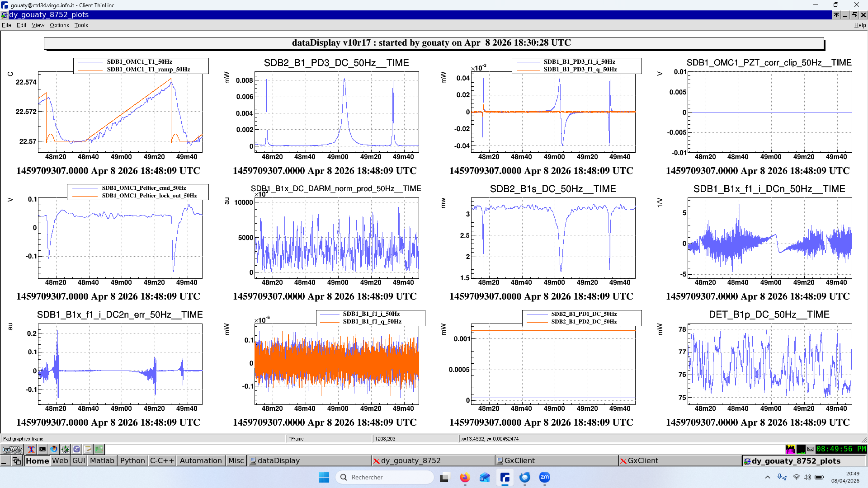868x488 pixels.
Task: Toggle the show desktop button in IceWM taskbar
Action: tap(5, 460)
